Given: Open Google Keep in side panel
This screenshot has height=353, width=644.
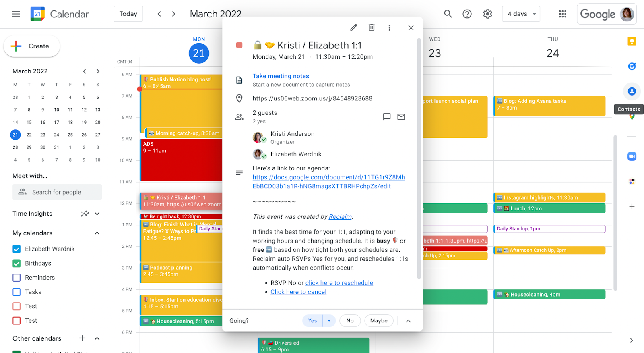Looking at the screenshot, I should click(x=632, y=41).
